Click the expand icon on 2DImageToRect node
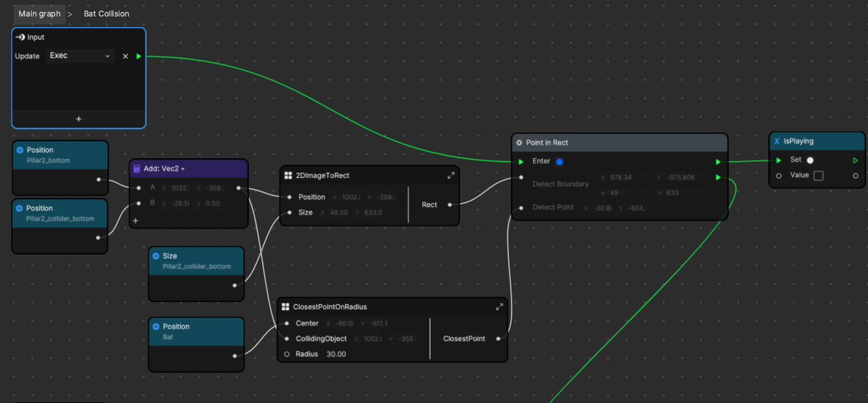This screenshot has width=868, height=403. click(x=451, y=176)
